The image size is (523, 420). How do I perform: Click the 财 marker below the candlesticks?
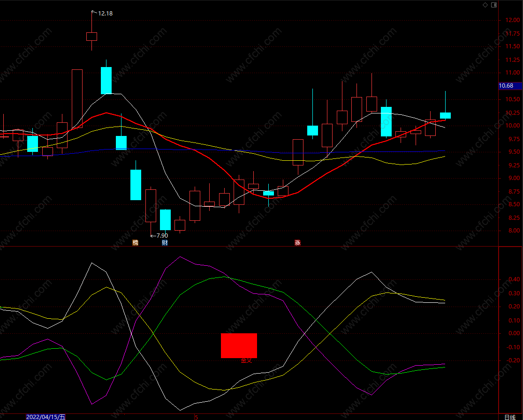tap(165, 243)
